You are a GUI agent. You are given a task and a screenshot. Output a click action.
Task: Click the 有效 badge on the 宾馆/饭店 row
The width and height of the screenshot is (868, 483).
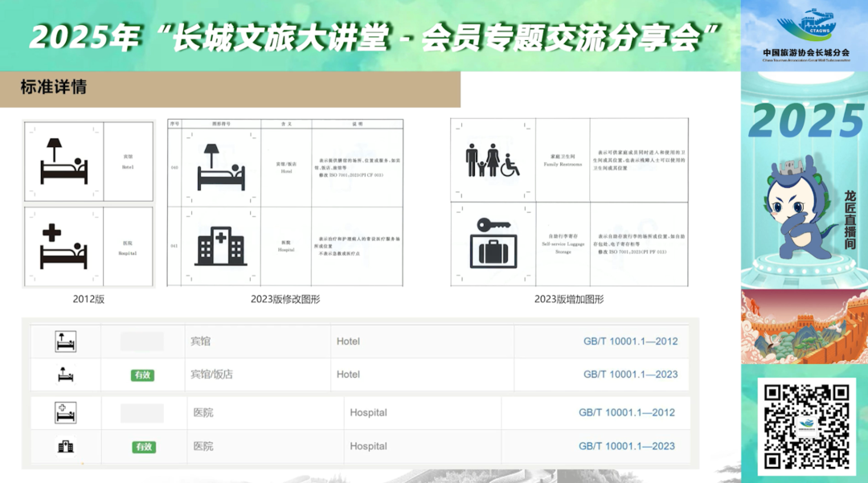point(142,374)
